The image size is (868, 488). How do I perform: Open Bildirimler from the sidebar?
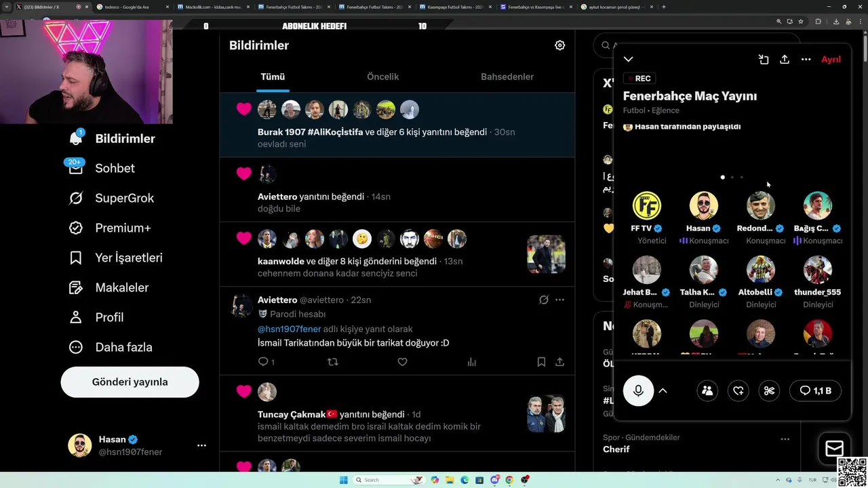click(x=112, y=138)
